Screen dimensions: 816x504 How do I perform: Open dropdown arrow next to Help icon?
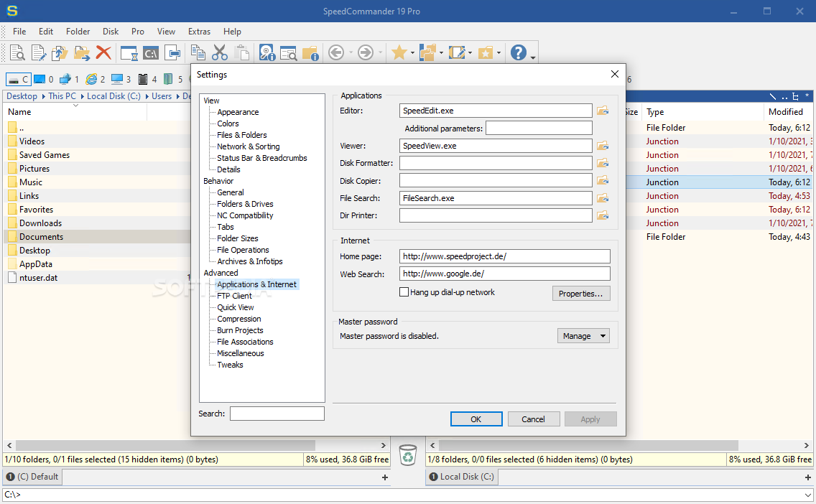tap(533, 56)
